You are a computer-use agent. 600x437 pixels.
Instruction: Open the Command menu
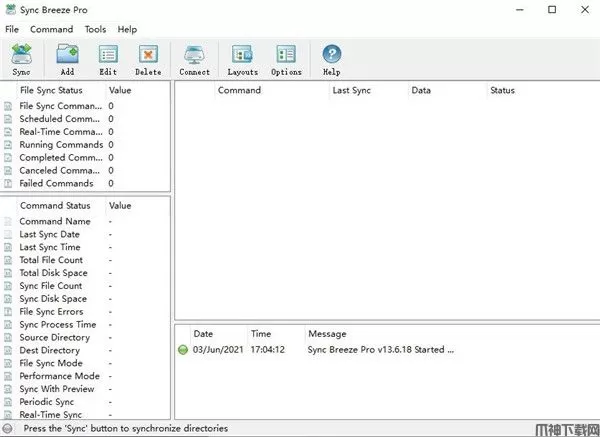(51, 30)
